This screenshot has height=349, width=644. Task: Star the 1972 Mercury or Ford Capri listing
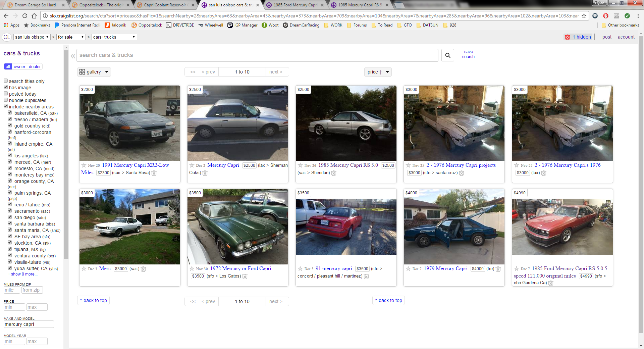coord(192,268)
